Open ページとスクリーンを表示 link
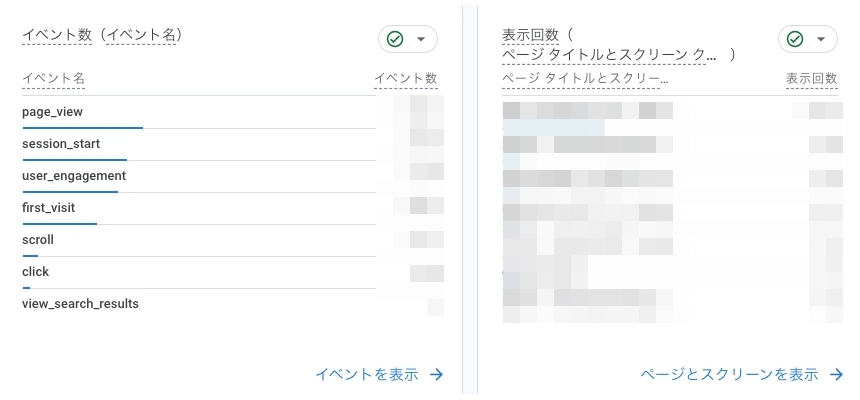This screenshot has width=860, height=400. 729,374
